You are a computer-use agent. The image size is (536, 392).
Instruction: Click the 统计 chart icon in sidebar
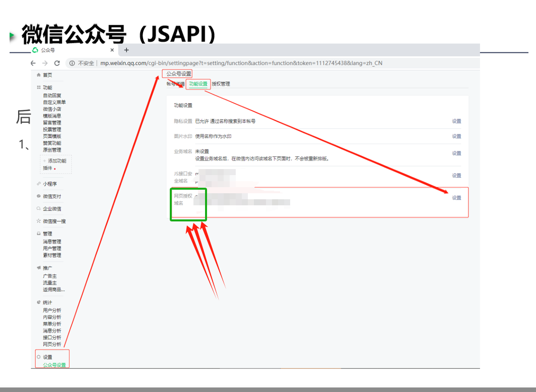[x=39, y=302]
